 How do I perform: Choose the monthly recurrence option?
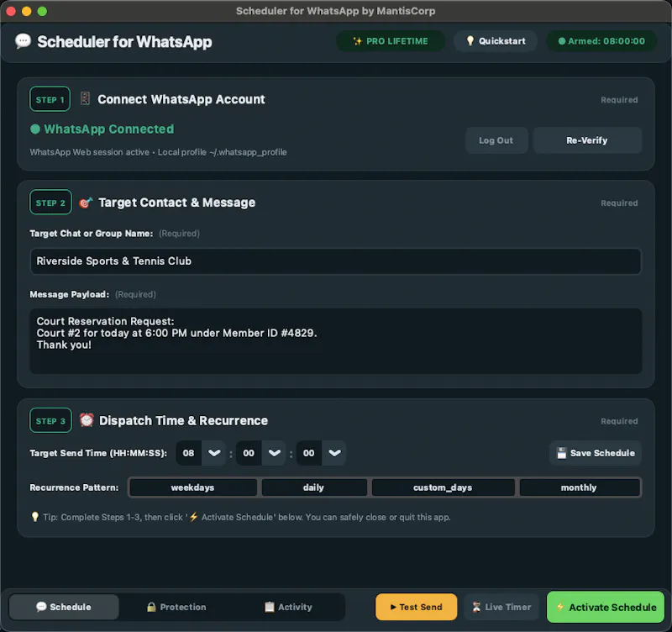[x=580, y=487]
